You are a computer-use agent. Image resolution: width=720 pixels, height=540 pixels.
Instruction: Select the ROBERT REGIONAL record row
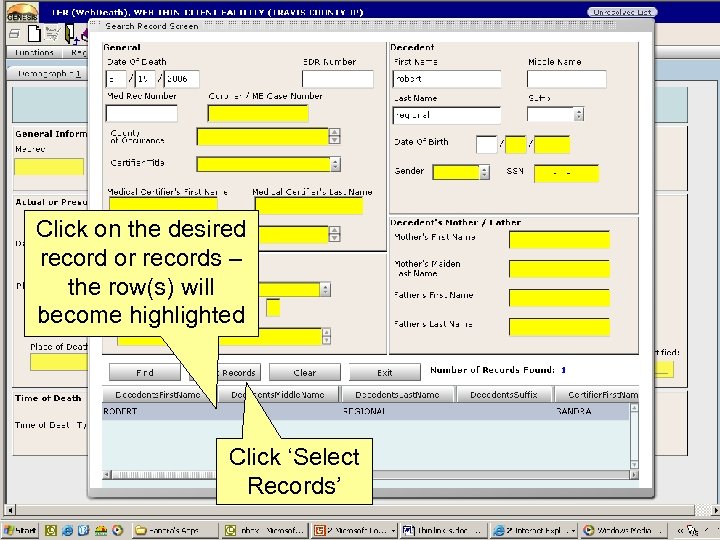pyautogui.click(x=366, y=411)
